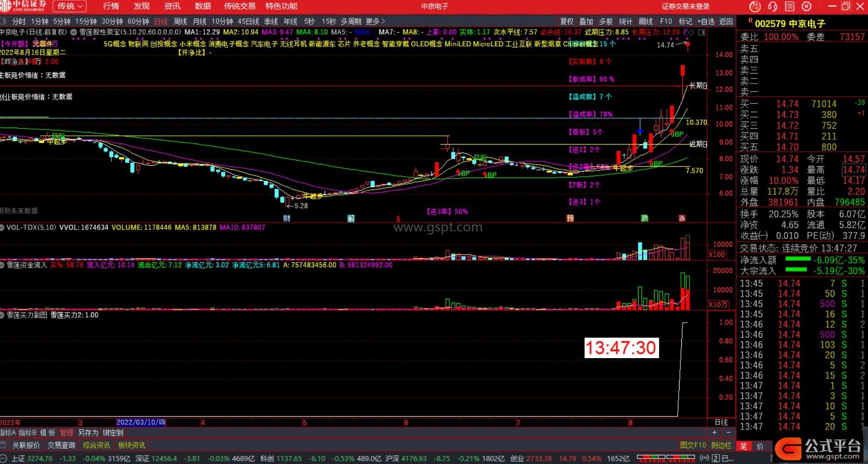Screen dimensions: 868x464
Task: Click the 财 event marker on chart
Action: [x=287, y=218]
